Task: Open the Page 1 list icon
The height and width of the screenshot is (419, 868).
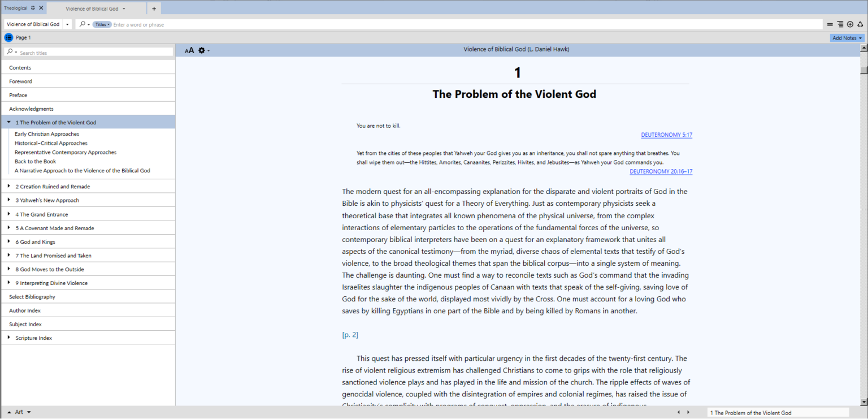Action: pos(8,37)
